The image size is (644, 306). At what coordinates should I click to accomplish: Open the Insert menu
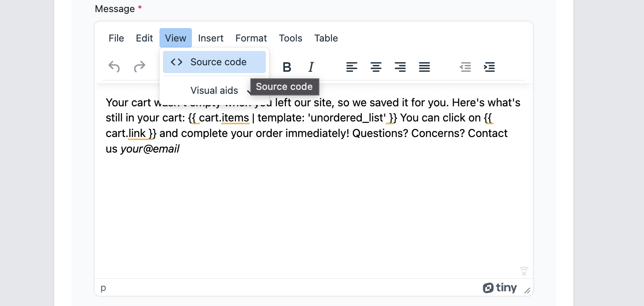(211, 38)
